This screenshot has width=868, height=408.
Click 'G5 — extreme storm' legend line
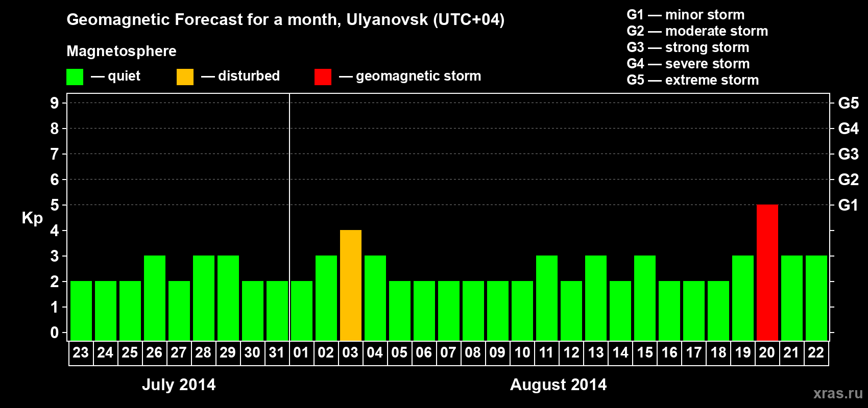click(x=693, y=80)
